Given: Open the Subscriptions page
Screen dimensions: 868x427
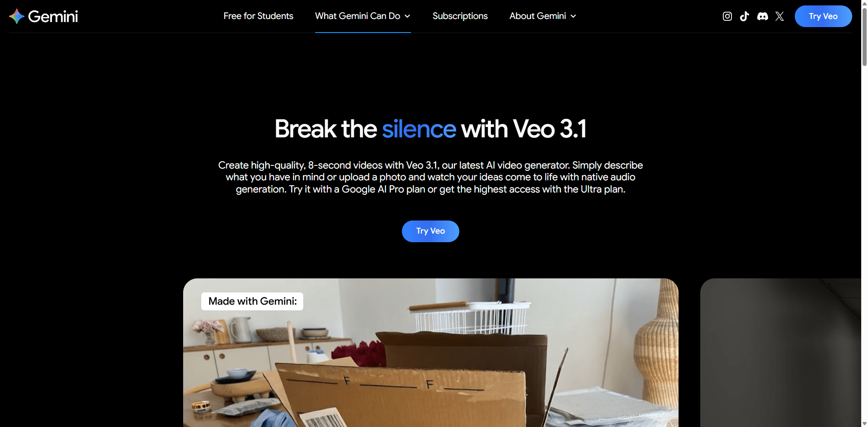Looking at the screenshot, I should (460, 16).
